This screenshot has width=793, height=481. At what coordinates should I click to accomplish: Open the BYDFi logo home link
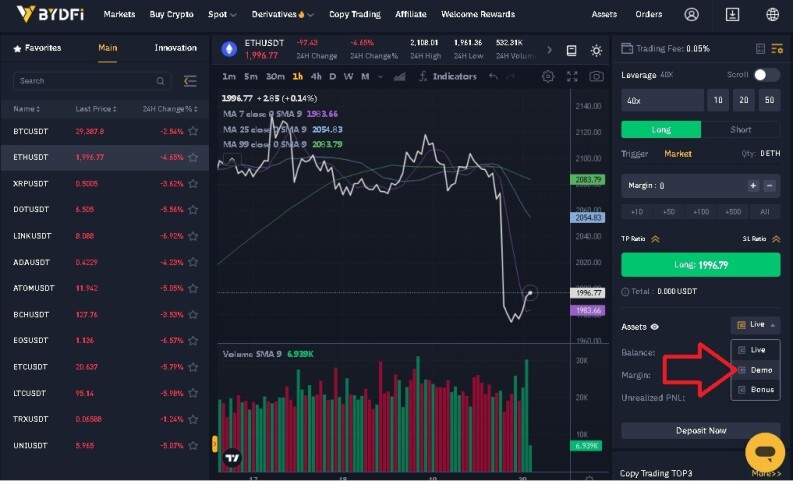50,14
